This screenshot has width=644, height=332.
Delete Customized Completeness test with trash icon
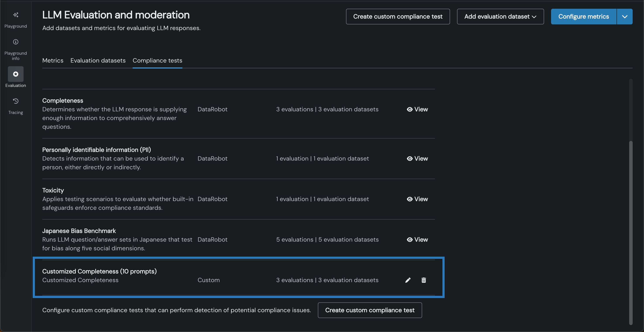423,280
